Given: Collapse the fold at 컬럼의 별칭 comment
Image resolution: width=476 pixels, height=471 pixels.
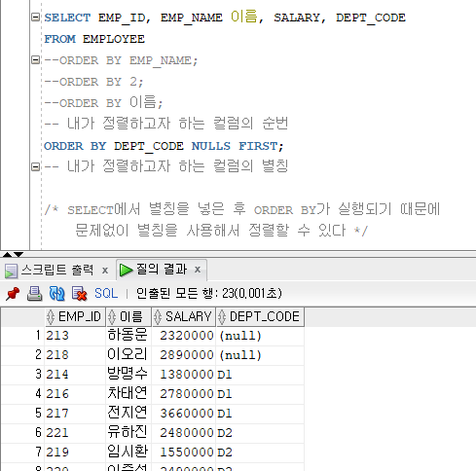Looking at the screenshot, I should tap(35, 166).
